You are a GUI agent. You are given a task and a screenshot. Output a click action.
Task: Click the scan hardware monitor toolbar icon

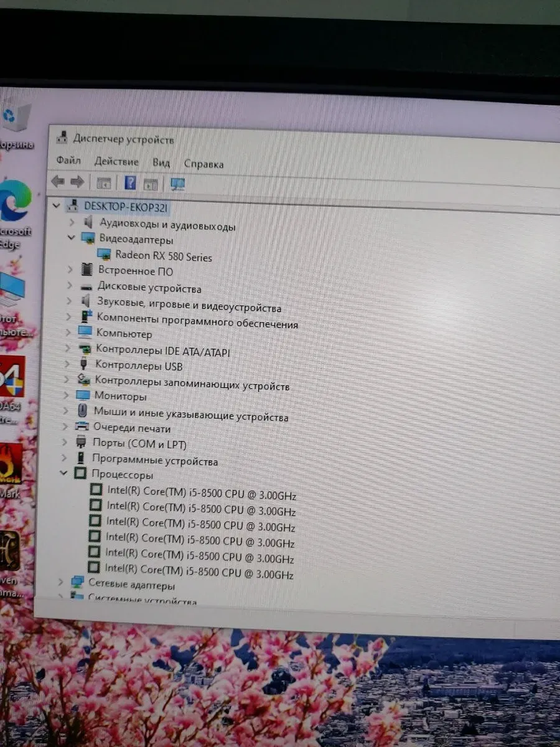pyautogui.click(x=177, y=184)
